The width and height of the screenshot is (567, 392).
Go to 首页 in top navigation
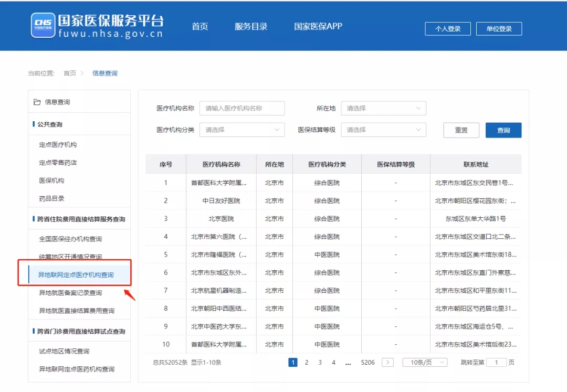pos(200,27)
